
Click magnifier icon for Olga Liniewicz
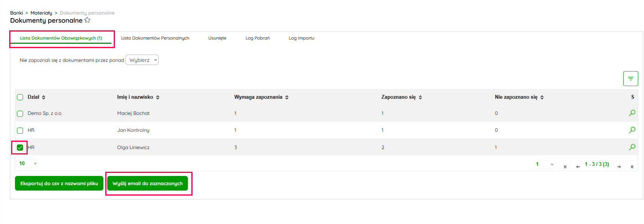coord(632,147)
